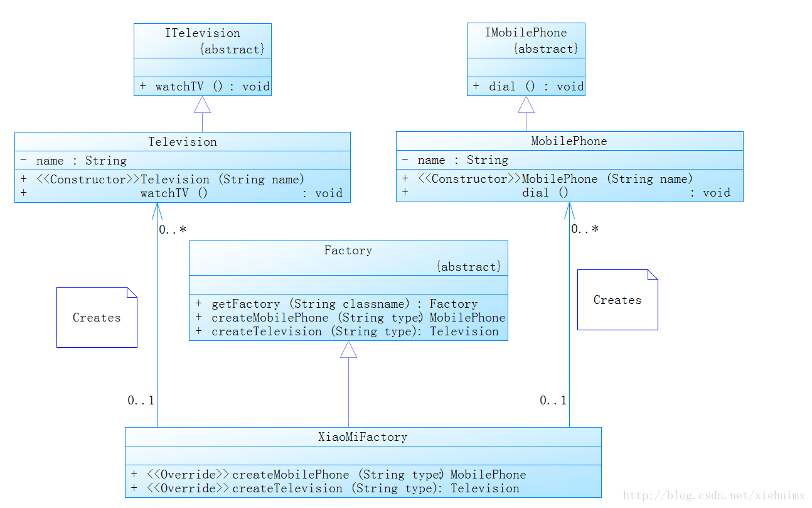
Task: Click the generalization triangle below IMobilePhone
Action: (x=526, y=105)
